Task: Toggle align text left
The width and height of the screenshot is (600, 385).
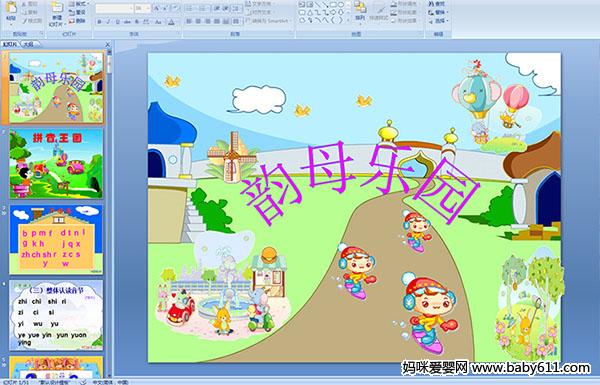Action: coord(189,21)
